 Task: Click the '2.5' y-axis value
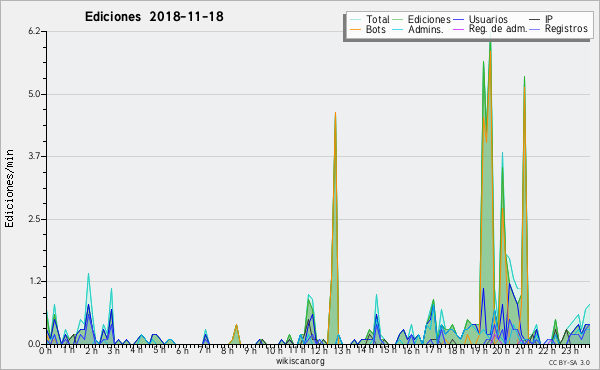(x=34, y=219)
